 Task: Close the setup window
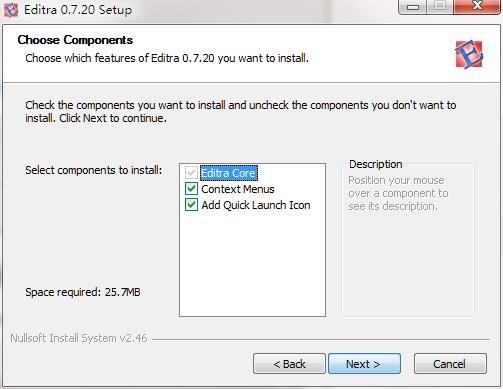477,6
